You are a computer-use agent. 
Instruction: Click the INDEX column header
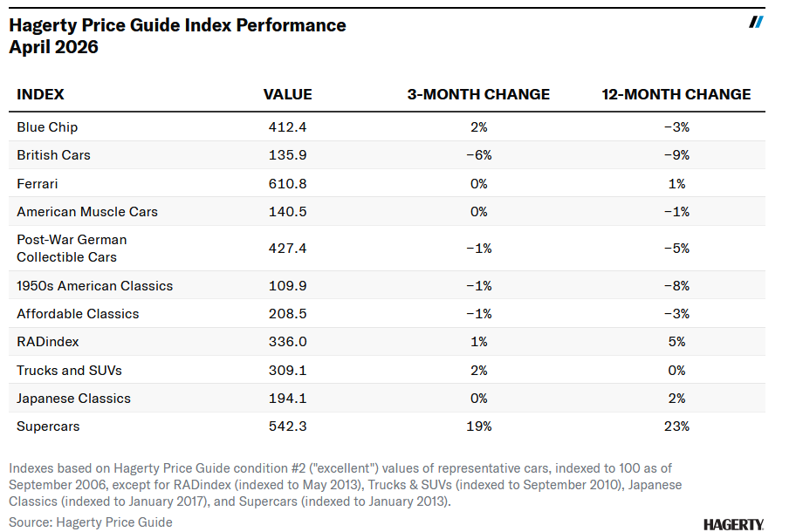pyautogui.click(x=41, y=94)
